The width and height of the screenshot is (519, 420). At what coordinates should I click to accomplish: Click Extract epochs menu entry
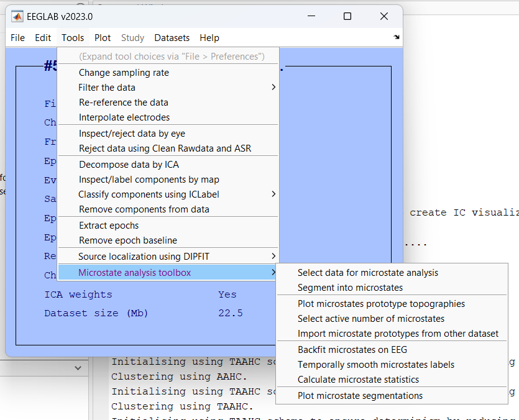pos(109,226)
